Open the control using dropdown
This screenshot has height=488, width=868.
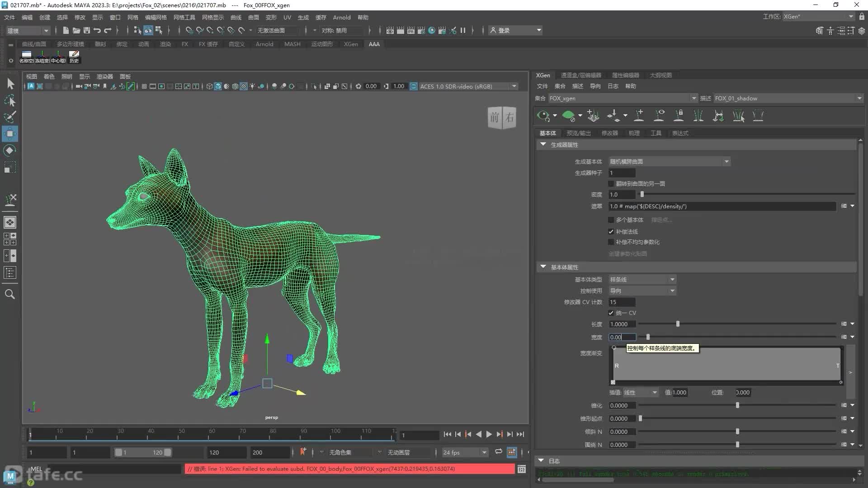click(x=642, y=291)
